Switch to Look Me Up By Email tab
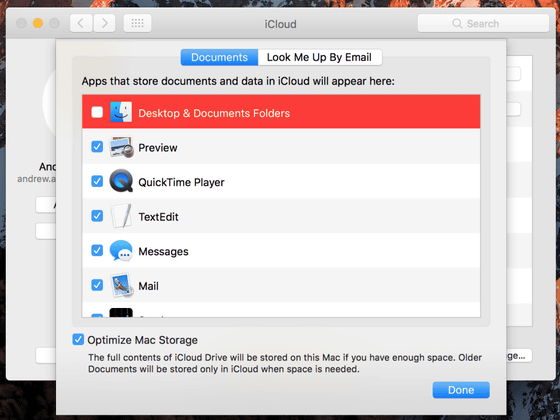The width and height of the screenshot is (560, 420). click(x=320, y=57)
